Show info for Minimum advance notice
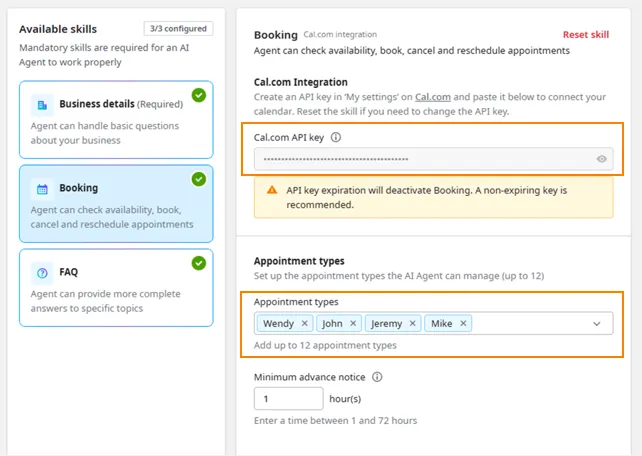The width and height of the screenshot is (642, 456). (x=377, y=377)
